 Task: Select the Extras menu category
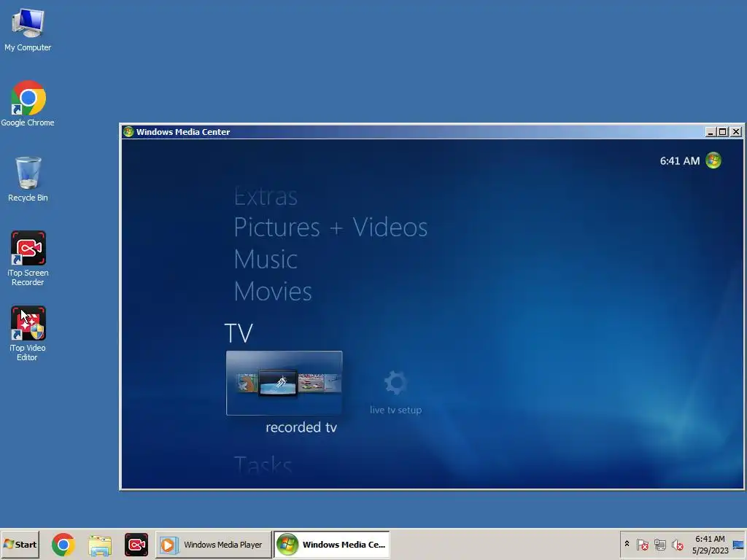(266, 196)
